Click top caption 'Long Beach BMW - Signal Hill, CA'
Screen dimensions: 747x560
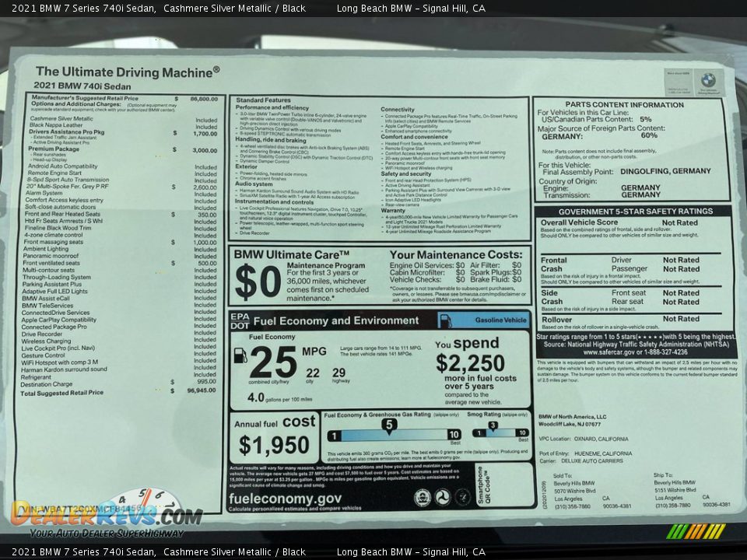click(411, 8)
